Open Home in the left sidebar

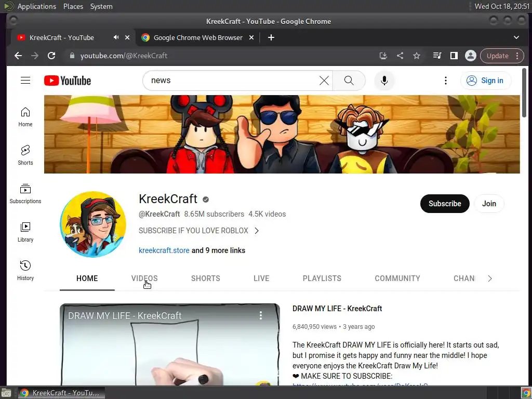click(25, 117)
